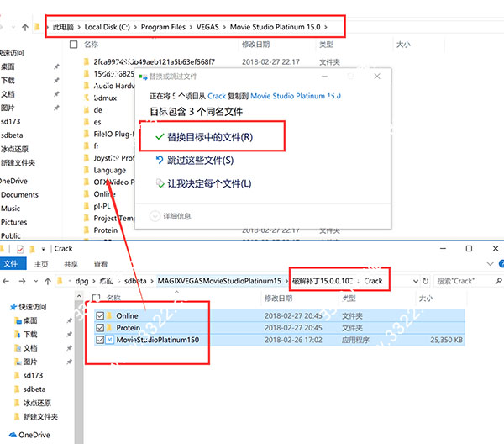Open Pictures in upper window sidebar
The image size is (504, 444).
coord(13,222)
